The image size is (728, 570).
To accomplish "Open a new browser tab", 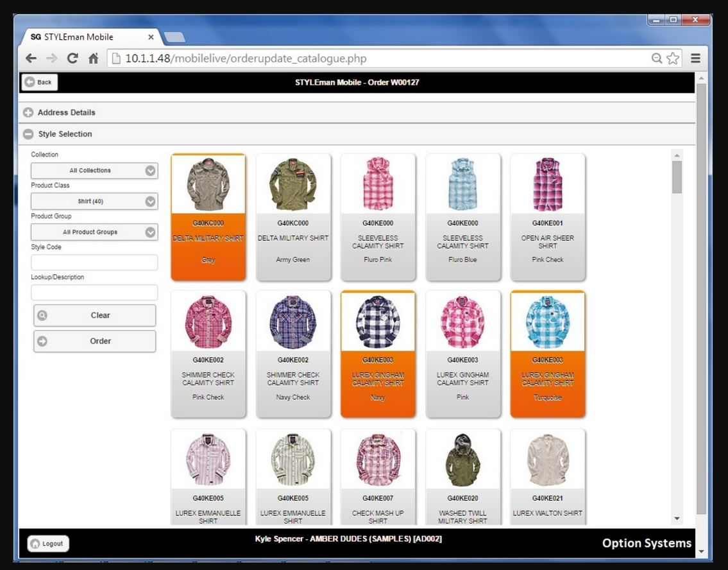I will coord(174,37).
